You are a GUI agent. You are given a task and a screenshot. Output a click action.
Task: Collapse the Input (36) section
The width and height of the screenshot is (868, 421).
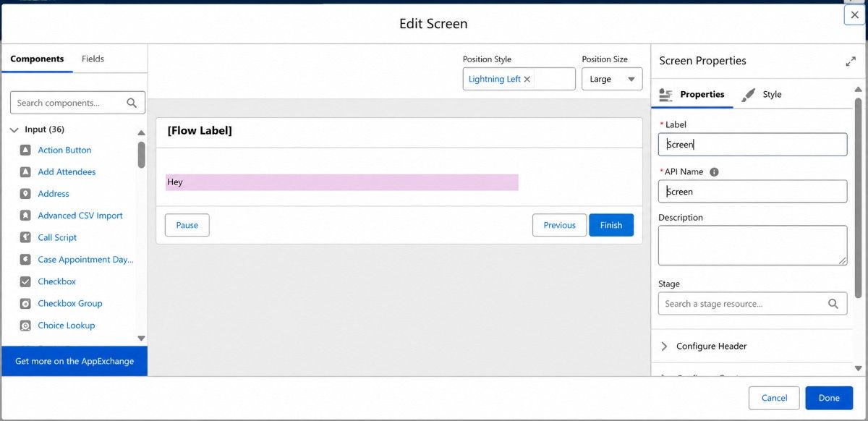coord(14,129)
